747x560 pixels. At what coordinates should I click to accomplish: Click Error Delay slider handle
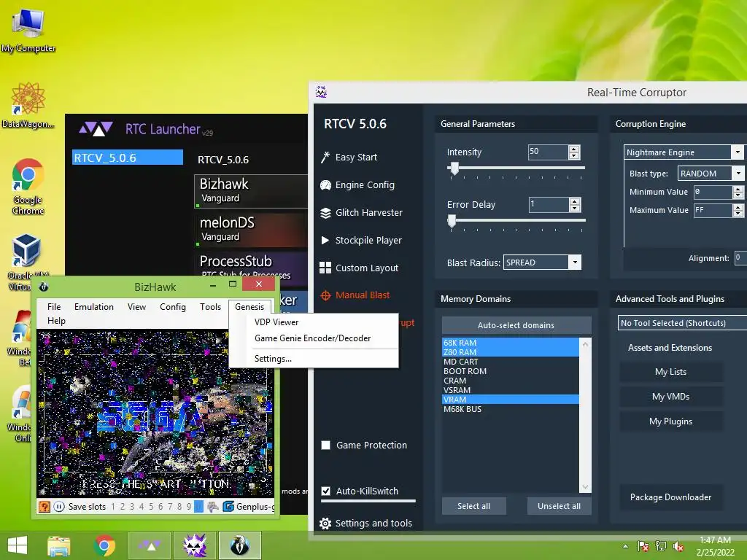[x=452, y=220]
